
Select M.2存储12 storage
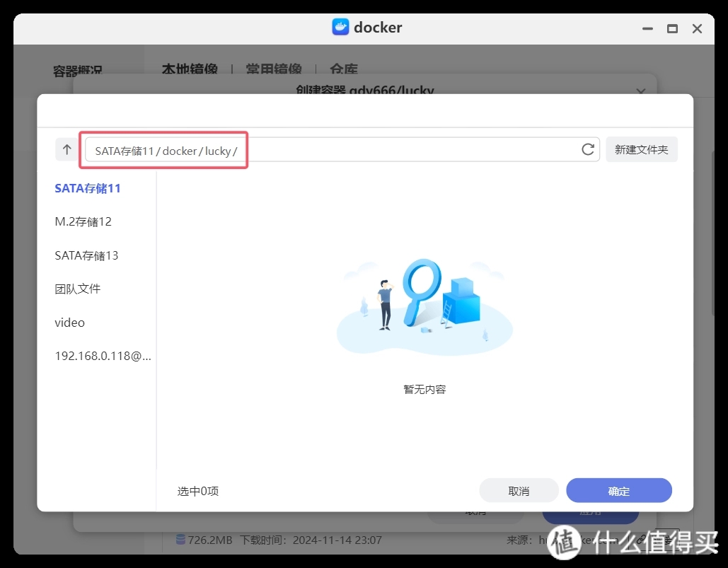[83, 222]
